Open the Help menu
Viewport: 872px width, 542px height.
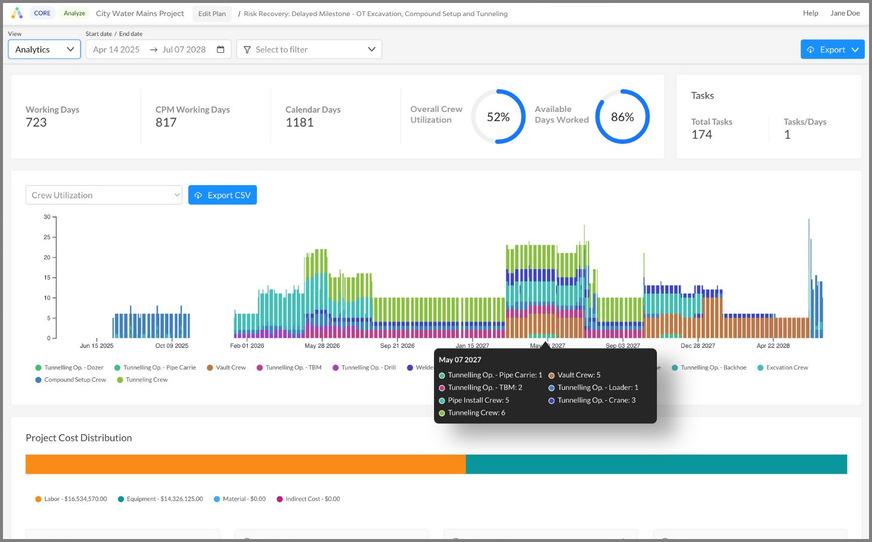(x=810, y=13)
